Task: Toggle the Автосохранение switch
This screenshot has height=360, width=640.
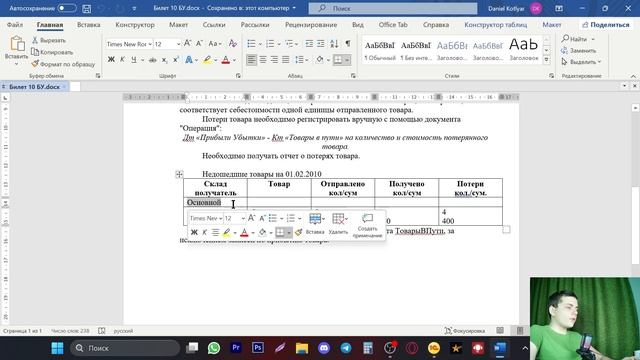Action: pos(67,8)
